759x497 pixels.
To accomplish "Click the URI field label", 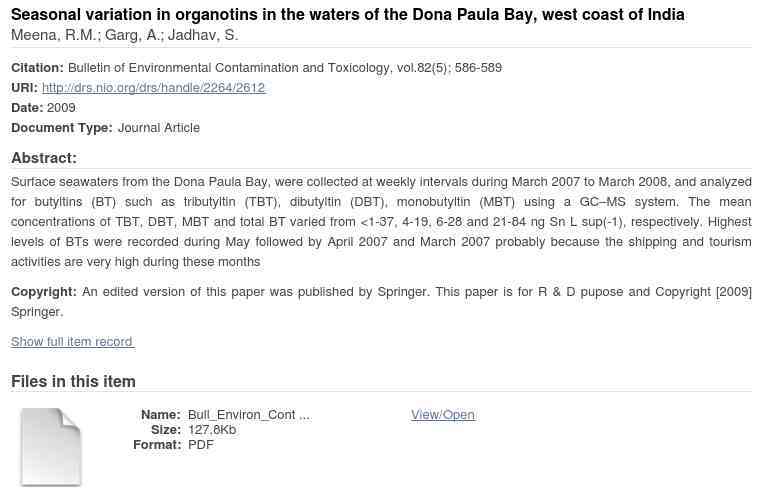I will pyautogui.click(x=24, y=88).
